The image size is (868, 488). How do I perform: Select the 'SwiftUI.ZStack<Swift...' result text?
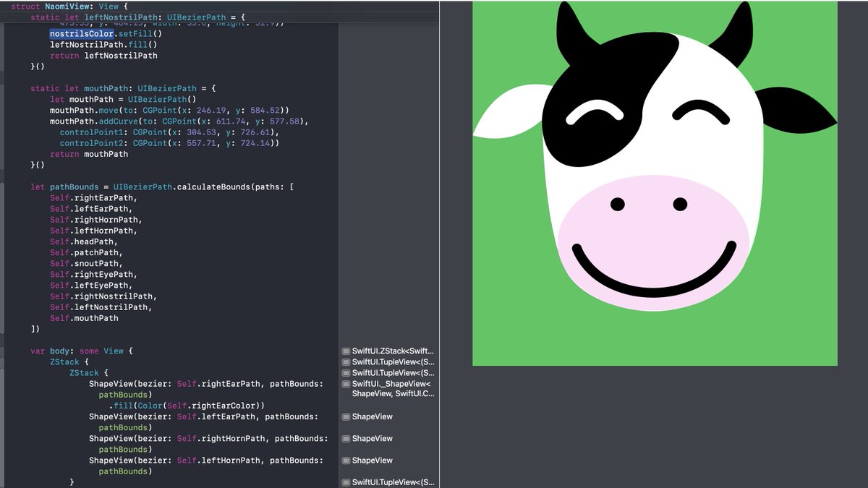(393, 351)
